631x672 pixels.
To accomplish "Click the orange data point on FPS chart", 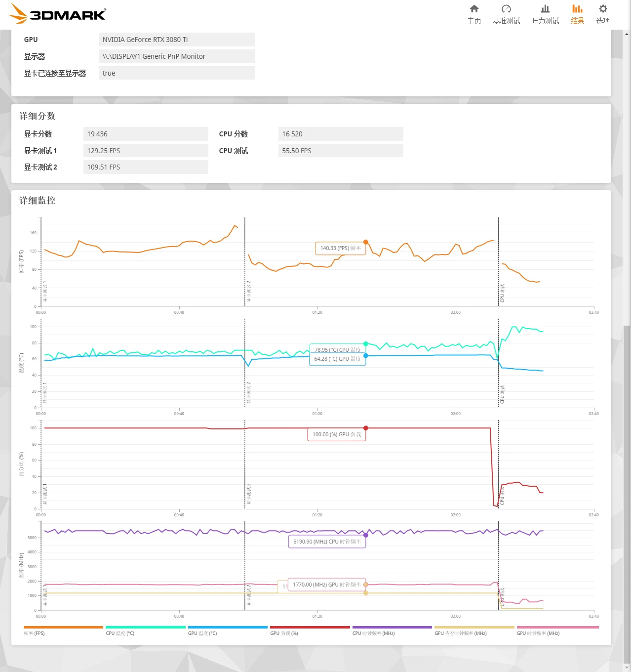I will coord(366,242).
